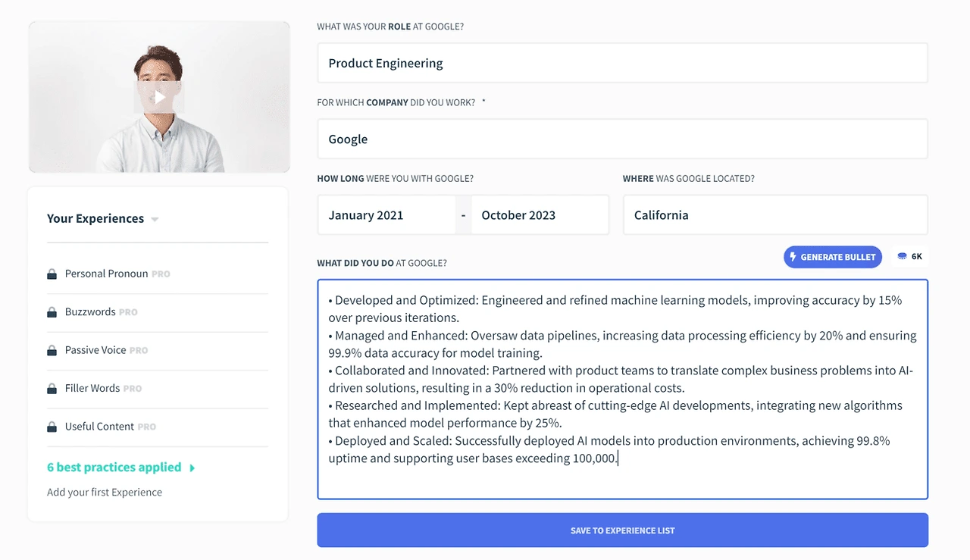
Task: Click the lock icon beside Buzzwords
Action: pos(52,312)
